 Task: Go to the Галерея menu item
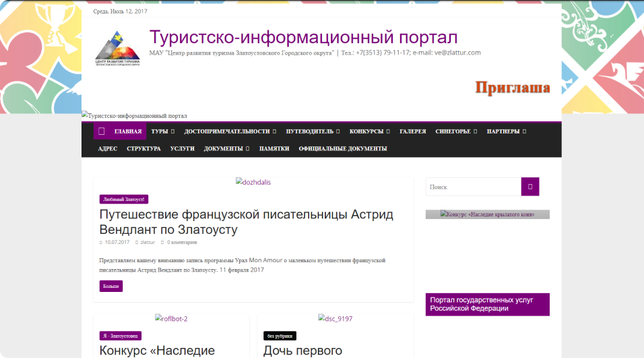pos(412,131)
